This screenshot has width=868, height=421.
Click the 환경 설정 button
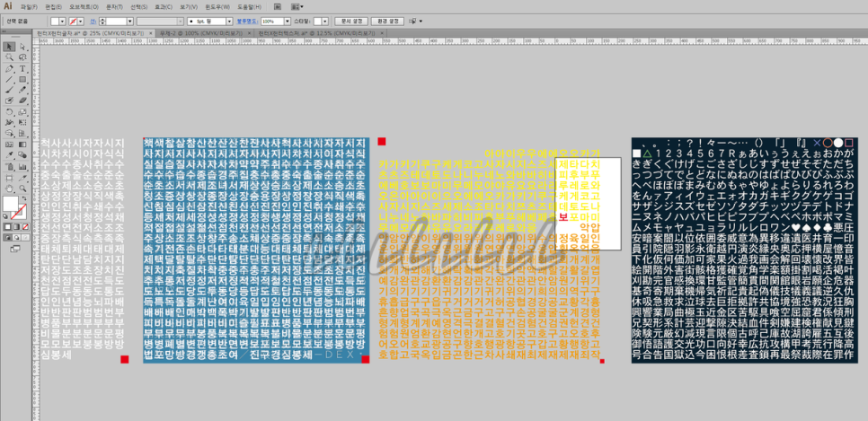tap(387, 21)
